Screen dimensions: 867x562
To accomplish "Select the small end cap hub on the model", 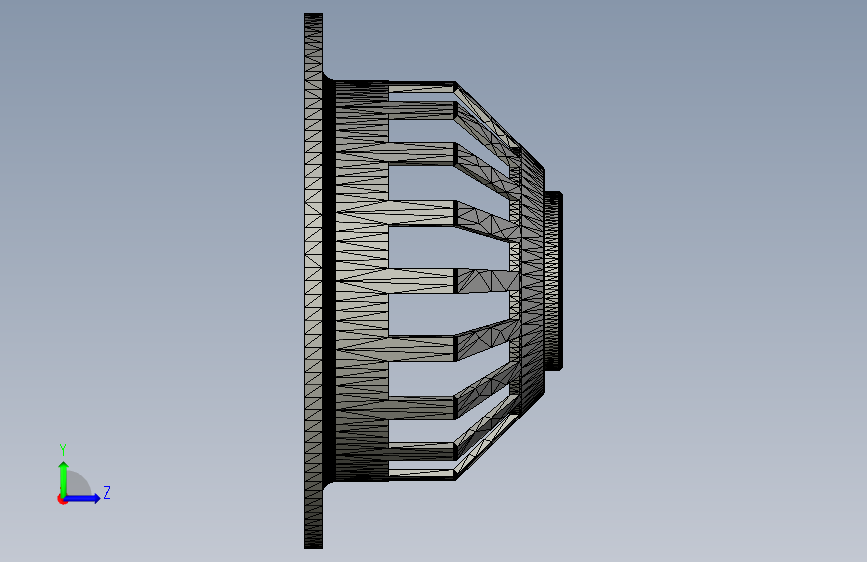I will click(553, 281).
